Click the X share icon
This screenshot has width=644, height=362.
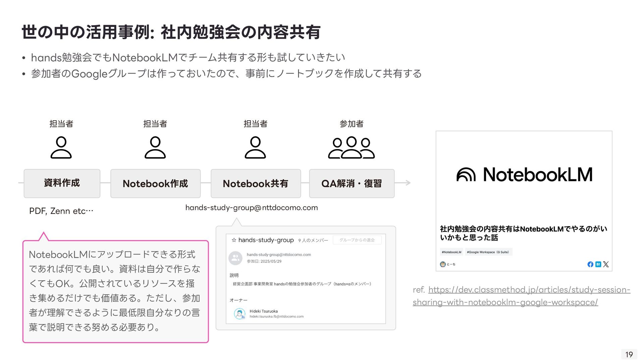tap(606, 264)
